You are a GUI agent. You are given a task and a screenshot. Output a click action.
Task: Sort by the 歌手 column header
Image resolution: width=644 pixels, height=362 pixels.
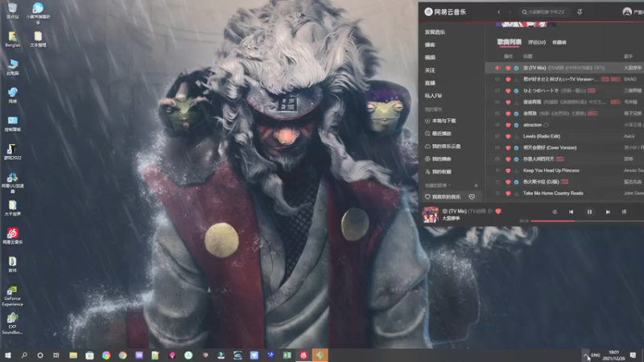[x=629, y=56]
